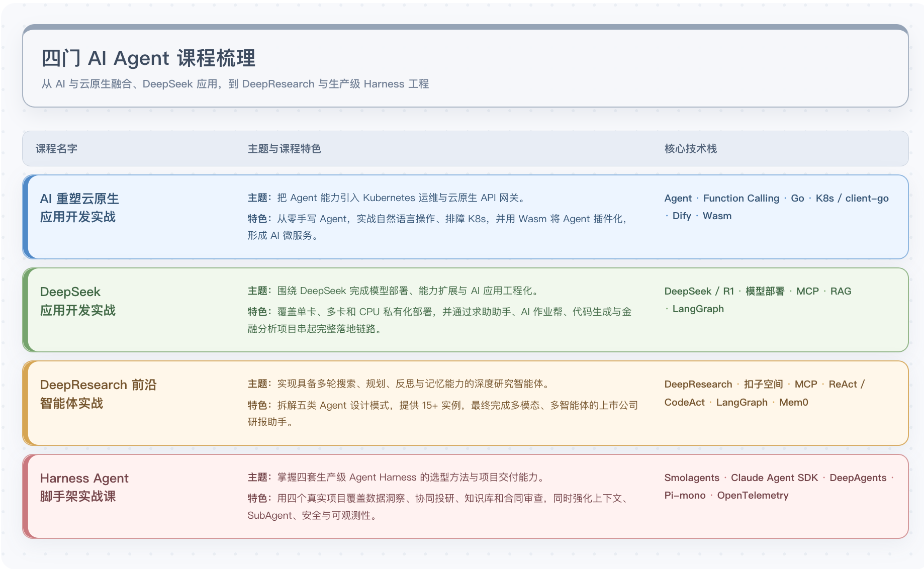Select the 扣子空间 tech tag
This screenshot has width=924, height=569.
[x=763, y=384]
